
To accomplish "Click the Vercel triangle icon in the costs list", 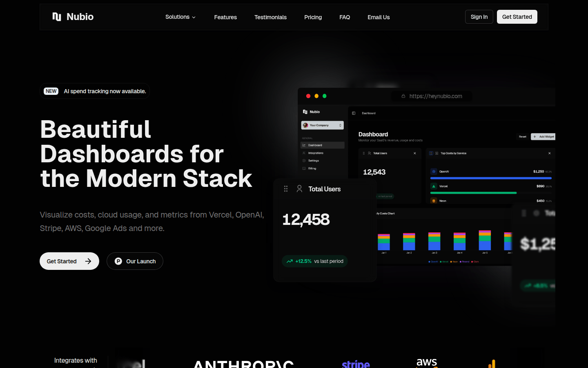I will click(x=434, y=186).
